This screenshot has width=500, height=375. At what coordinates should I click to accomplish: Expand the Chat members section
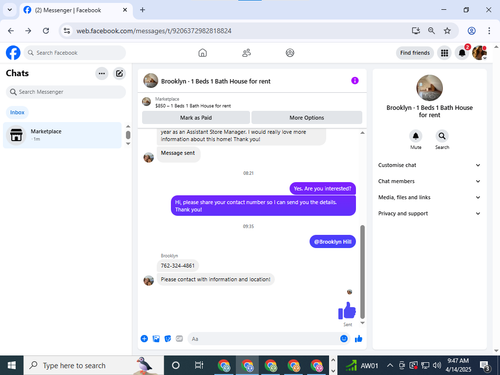point(429,181)
